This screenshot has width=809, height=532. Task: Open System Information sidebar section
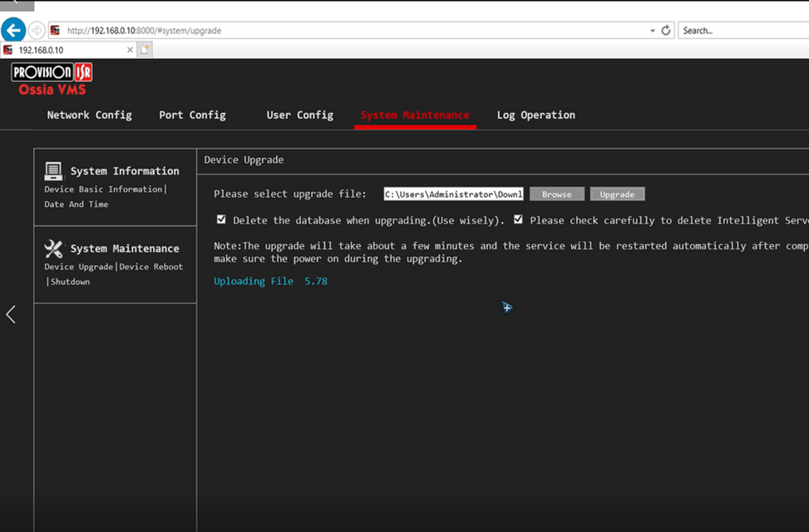pyautogui.click(x=125, y=170)
